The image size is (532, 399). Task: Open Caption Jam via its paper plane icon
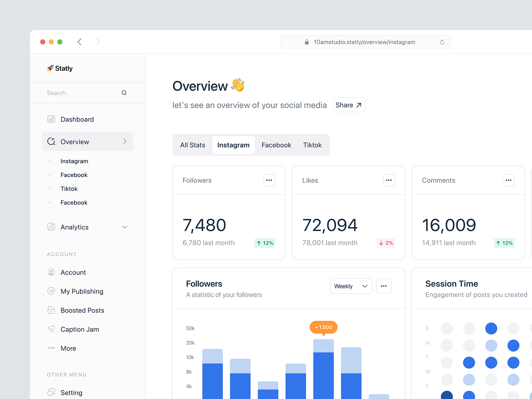pos(51,329)
